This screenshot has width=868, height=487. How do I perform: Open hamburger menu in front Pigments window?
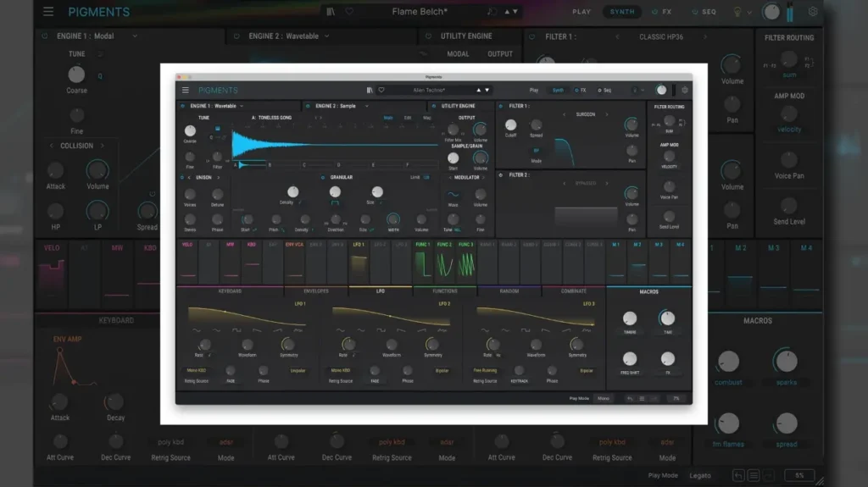click(186, 91)
